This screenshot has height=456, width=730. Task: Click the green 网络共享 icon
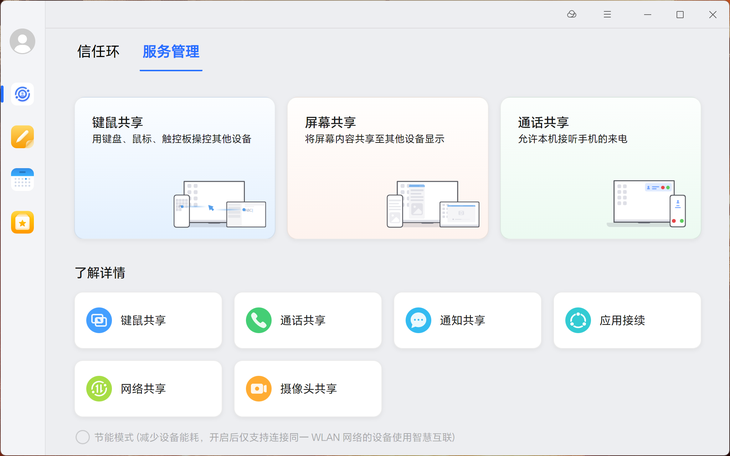click(99, 388)
